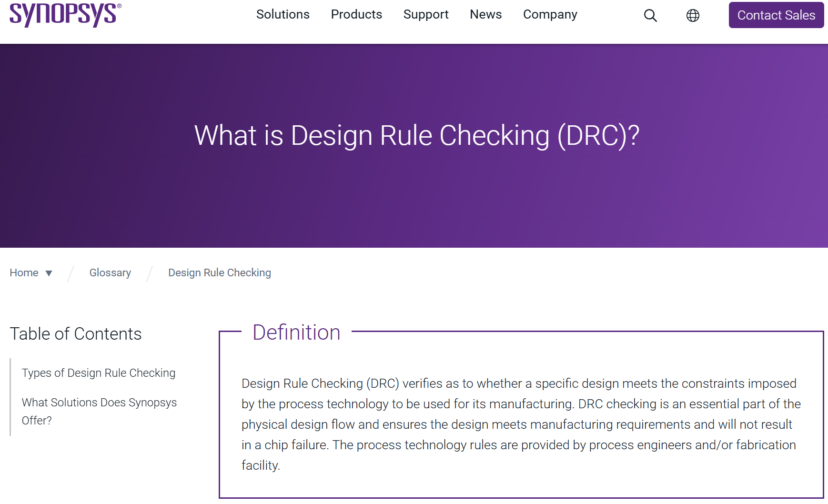Navigate to the Glossary breadcrumb link
Image resolution: width=828 pixels, height=504 pixels.
[x=110, y=273]
